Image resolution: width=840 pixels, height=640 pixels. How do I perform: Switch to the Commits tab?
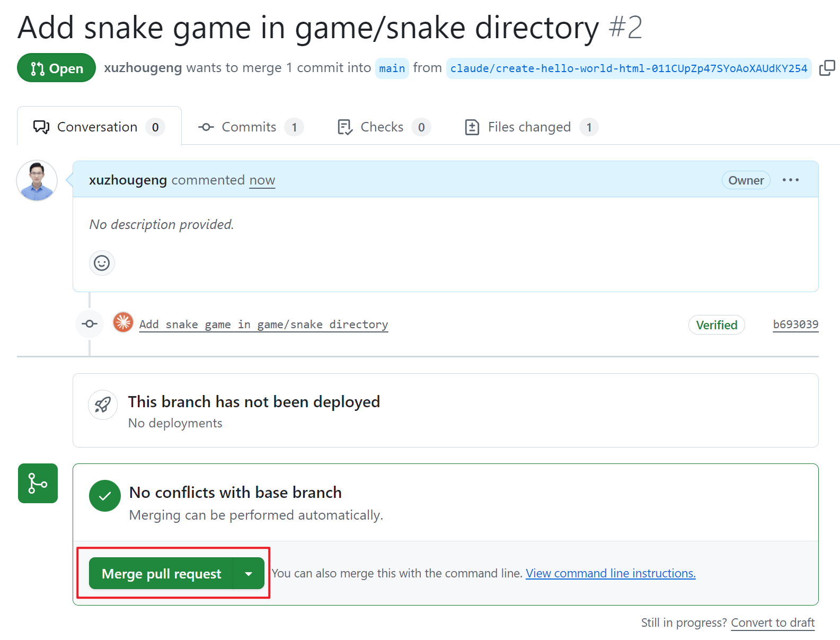click(x=250, y=127)
